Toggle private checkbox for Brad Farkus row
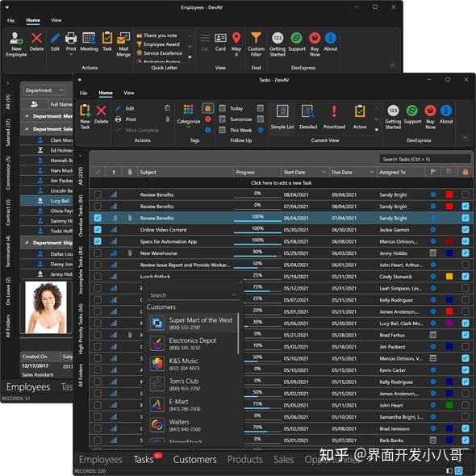Image resolution: width=476 pixels, height=476 pixels. click(465, 335)
